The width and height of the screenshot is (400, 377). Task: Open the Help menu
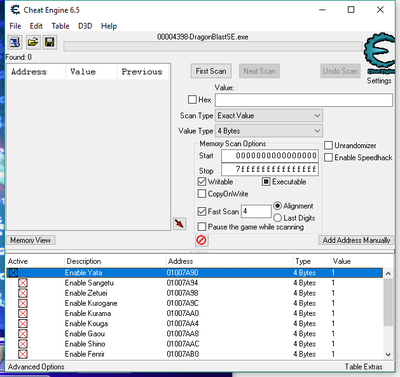pos(109,26)
